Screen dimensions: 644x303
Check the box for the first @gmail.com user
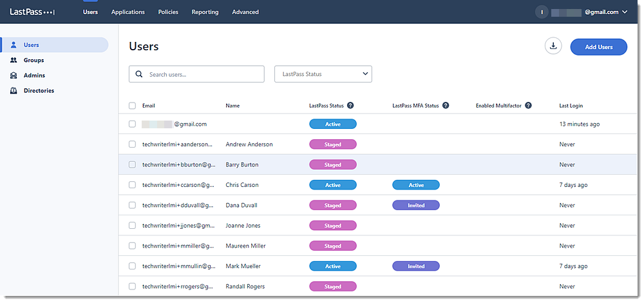point(132,124)
